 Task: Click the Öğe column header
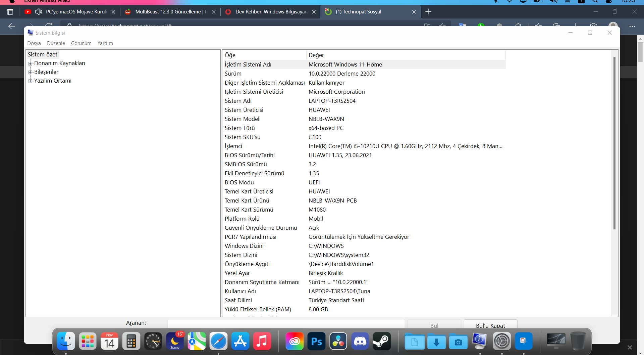pyautogui.click(x=264, y=55)
